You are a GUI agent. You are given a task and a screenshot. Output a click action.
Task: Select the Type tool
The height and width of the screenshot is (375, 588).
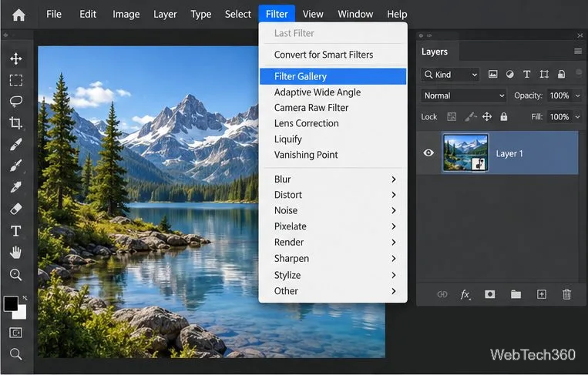click(x=15, y=231)
